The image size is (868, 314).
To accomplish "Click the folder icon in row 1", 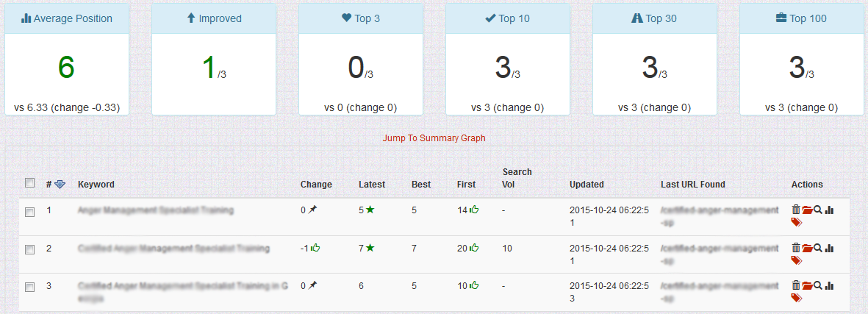I will 807,210.
